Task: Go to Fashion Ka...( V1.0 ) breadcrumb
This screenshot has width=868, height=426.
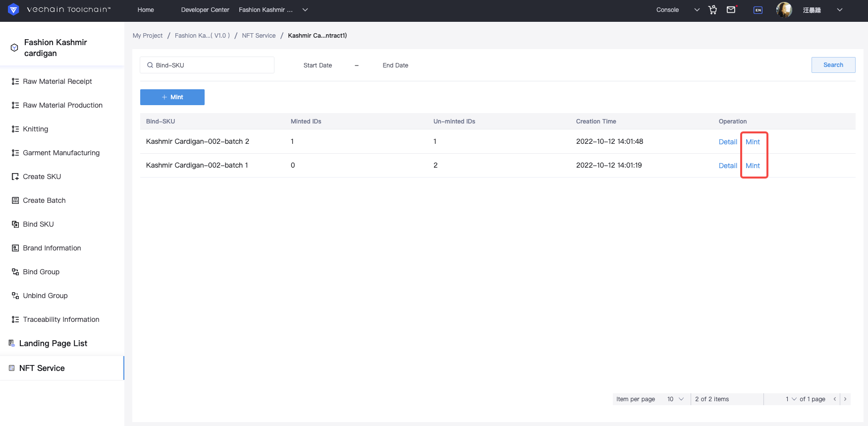Action: (x=202, y=36)
